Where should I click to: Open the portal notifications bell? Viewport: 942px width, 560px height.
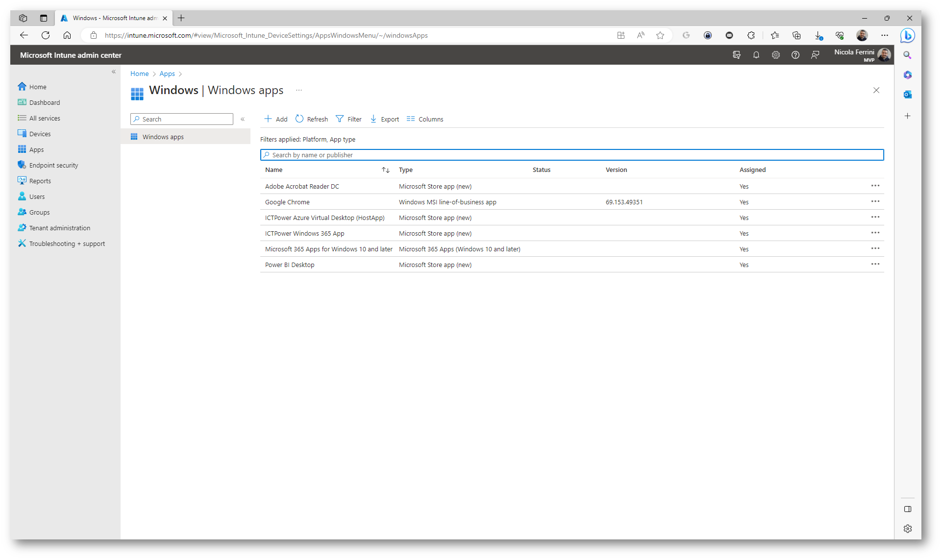(756, 55)
